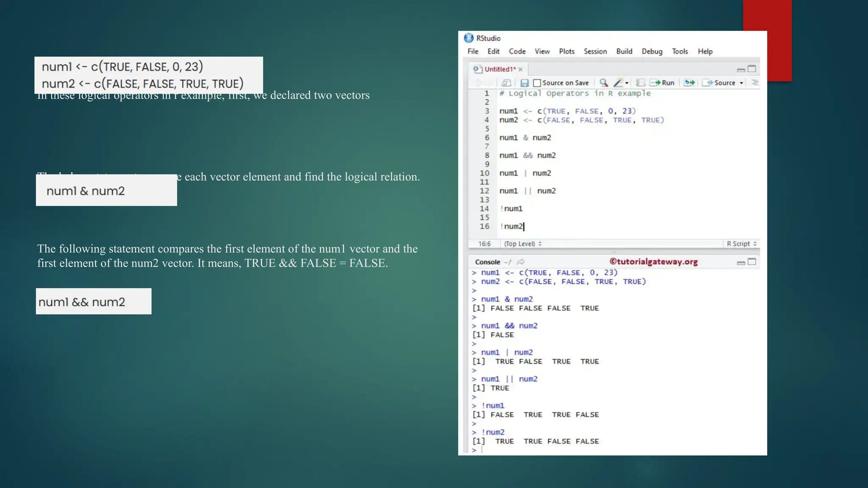
Task: Expand the Source button dropdown arrow
Action: (742, 83)
